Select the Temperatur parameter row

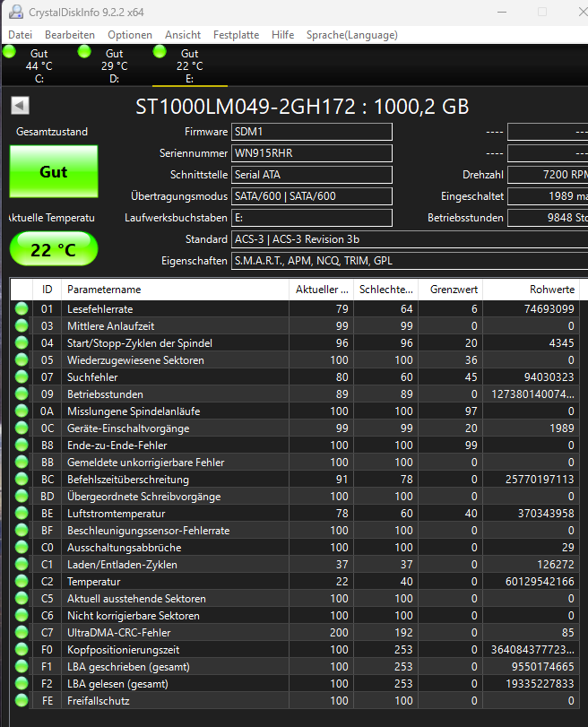pos(295,582)
